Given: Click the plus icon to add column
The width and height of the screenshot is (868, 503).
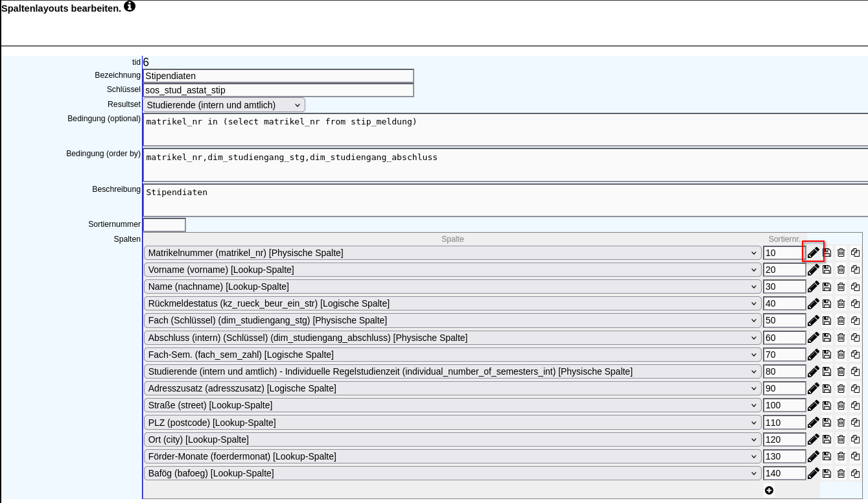Looking at the screenshot, I should coord(769,491).
